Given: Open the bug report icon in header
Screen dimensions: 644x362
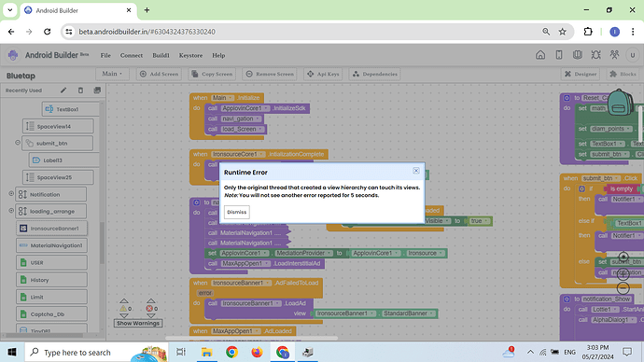Looking at the screenshot, I should point(596,55).
